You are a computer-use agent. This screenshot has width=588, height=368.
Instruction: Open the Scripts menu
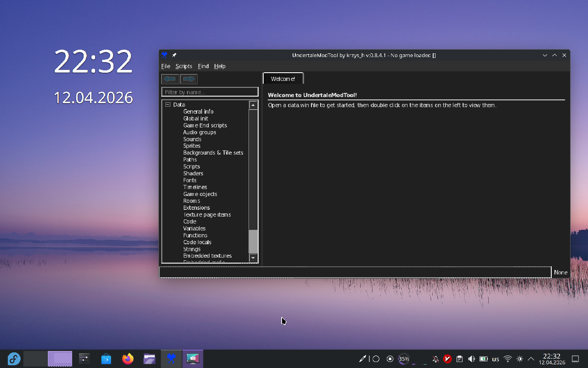(x=184, y=66)
